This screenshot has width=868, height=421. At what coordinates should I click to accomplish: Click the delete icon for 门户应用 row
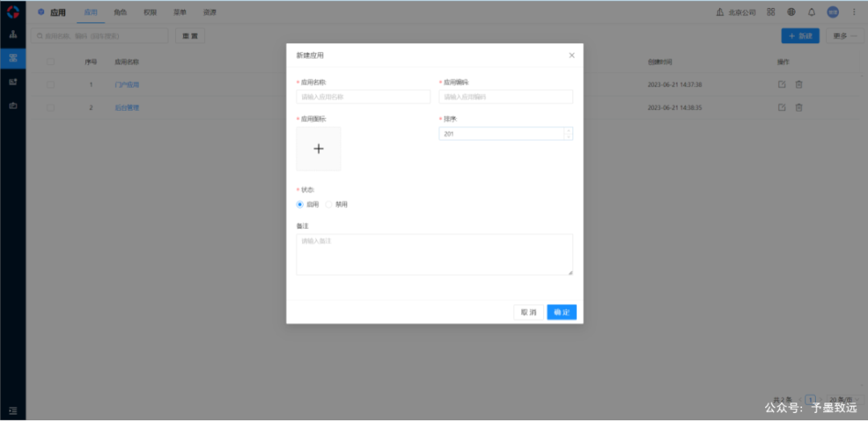point(799,84)
